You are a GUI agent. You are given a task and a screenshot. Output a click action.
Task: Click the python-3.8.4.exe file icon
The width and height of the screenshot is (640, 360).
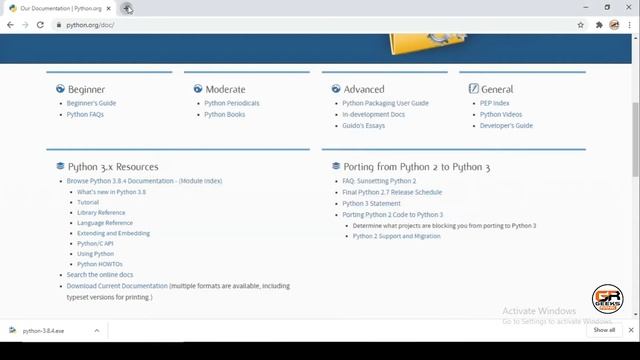pyautogui.click(x=13, y=330)
